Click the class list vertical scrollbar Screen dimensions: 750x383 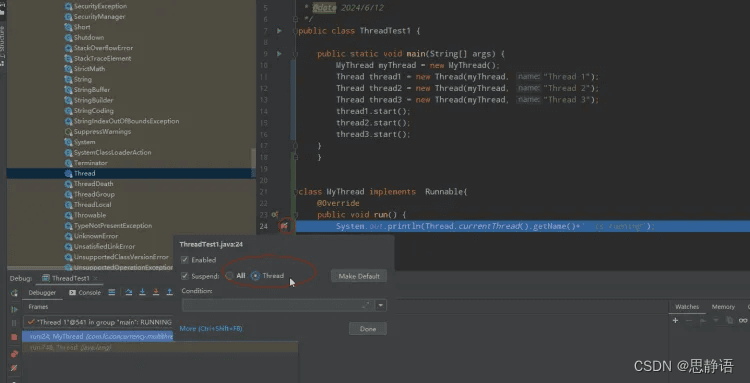click(x=254, y=163)
